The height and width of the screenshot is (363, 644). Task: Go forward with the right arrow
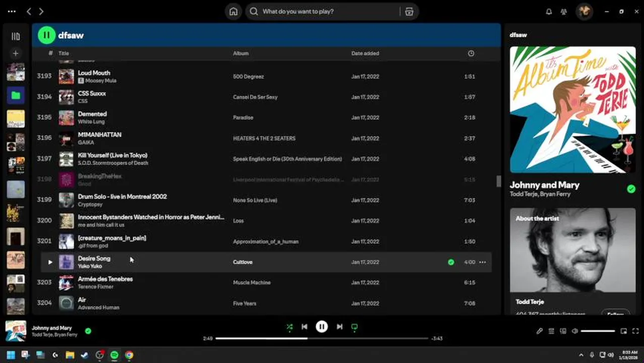point(41,11)
